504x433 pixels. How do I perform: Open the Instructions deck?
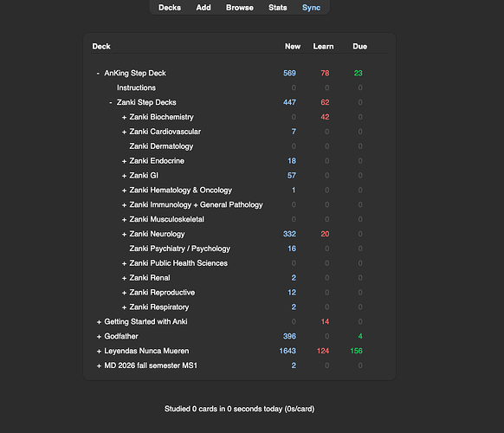pyautogui.click(x=136, y=87)
